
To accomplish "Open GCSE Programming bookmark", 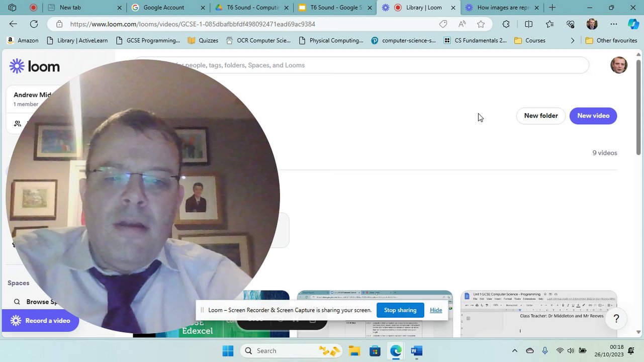I will click(x=148, y=40).
